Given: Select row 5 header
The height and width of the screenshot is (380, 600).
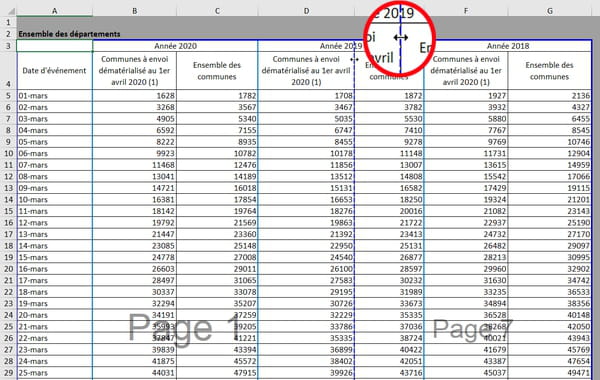Looking at the screenshot, I should pos(8,96).
